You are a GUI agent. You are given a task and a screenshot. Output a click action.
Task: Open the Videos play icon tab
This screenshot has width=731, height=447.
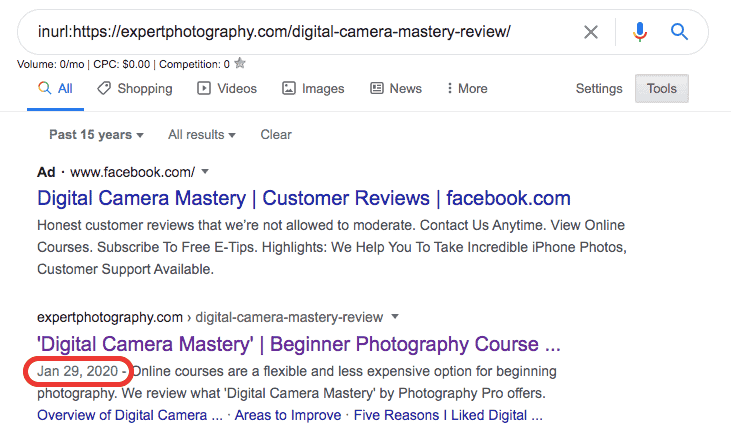pyautogui.click(x=227, y=89)
